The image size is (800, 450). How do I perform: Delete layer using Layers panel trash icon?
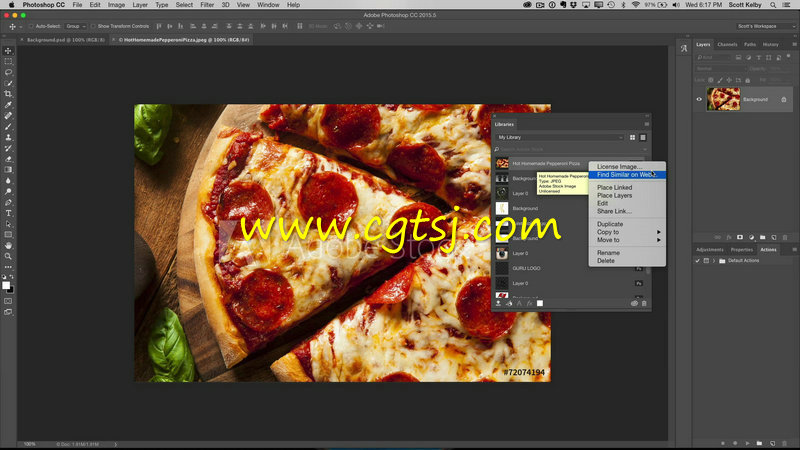pyautogui.click(x=785, y=237)
